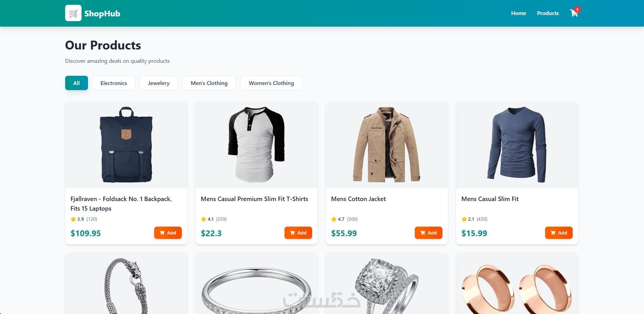Viewport: 644px width, 314px height.
Task: Open the tan cotton jacket image
Action: click(x=387, y=145)
